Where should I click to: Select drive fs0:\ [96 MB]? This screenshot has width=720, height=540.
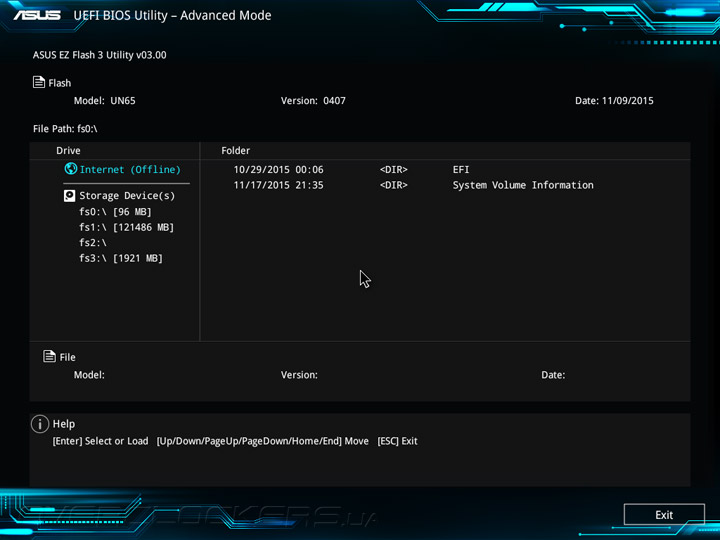click(115, 212)
